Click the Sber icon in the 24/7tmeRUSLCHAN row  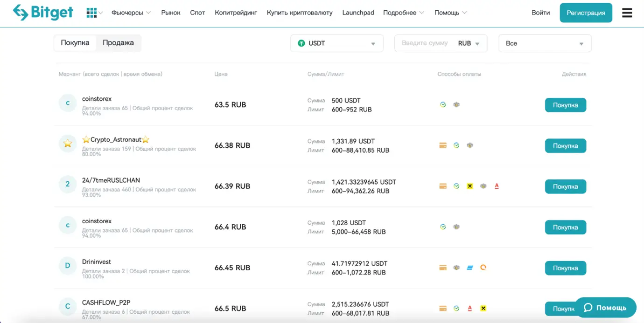pyautogui.click(x=456, y=186)
